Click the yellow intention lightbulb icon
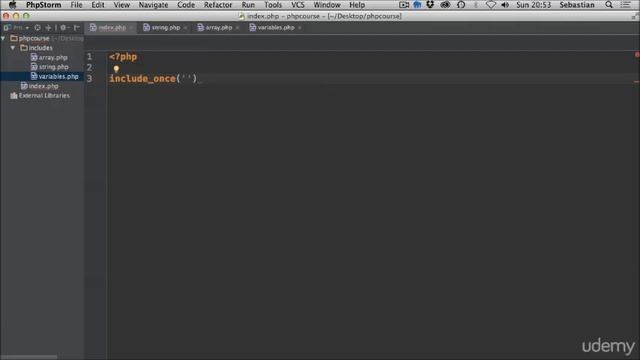Image resolution: width=640 pixels, height=360 pixels. [x=116, y=69]
